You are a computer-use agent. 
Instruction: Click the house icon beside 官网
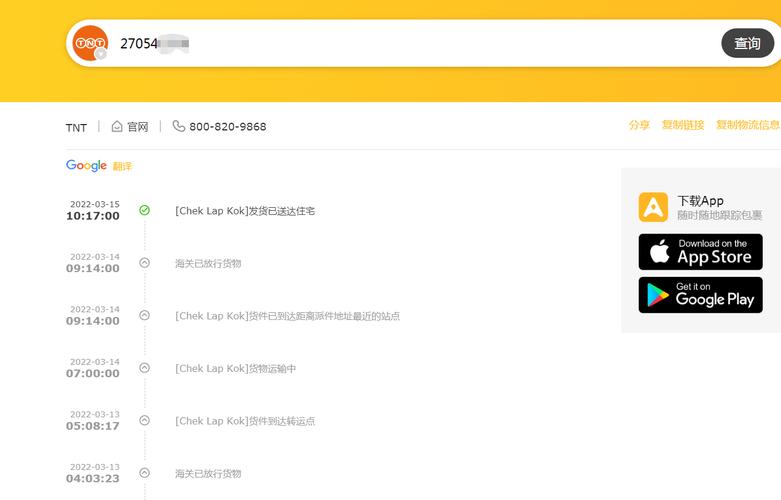[x=117, y=126]
